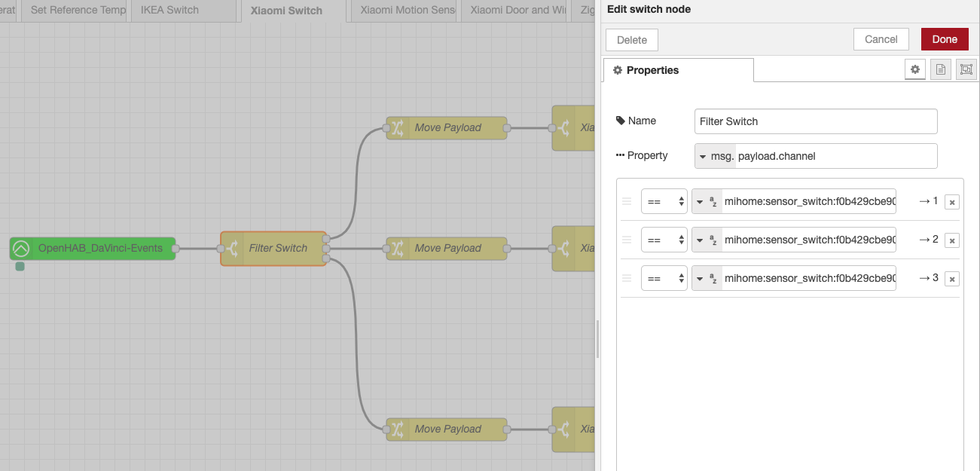This screenshot has height=471, width=980.
Task: Select the OpenHAB_DaVinci-Events node
Action: (99, 248)
